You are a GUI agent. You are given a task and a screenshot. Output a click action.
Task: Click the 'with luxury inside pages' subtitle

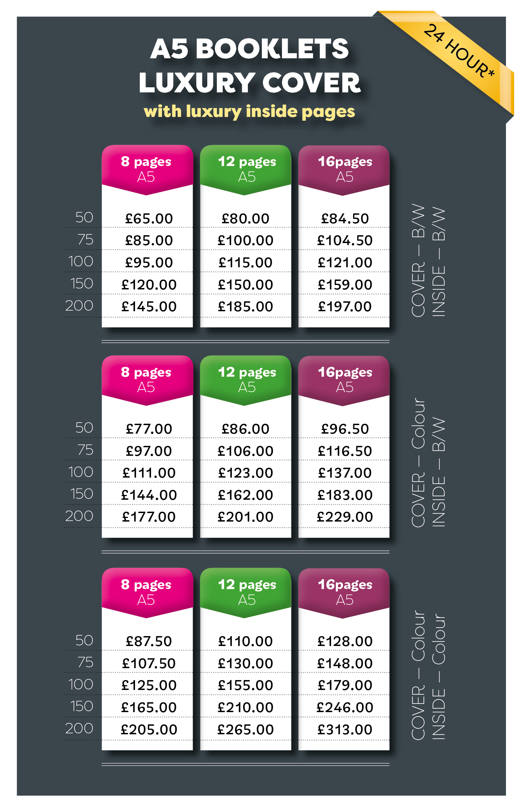pos(249,112)
